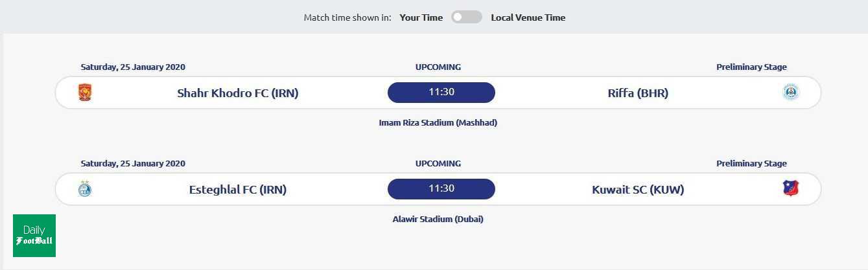Click Imam Riza Stadium (Mashhad) venue

point(438,122)
